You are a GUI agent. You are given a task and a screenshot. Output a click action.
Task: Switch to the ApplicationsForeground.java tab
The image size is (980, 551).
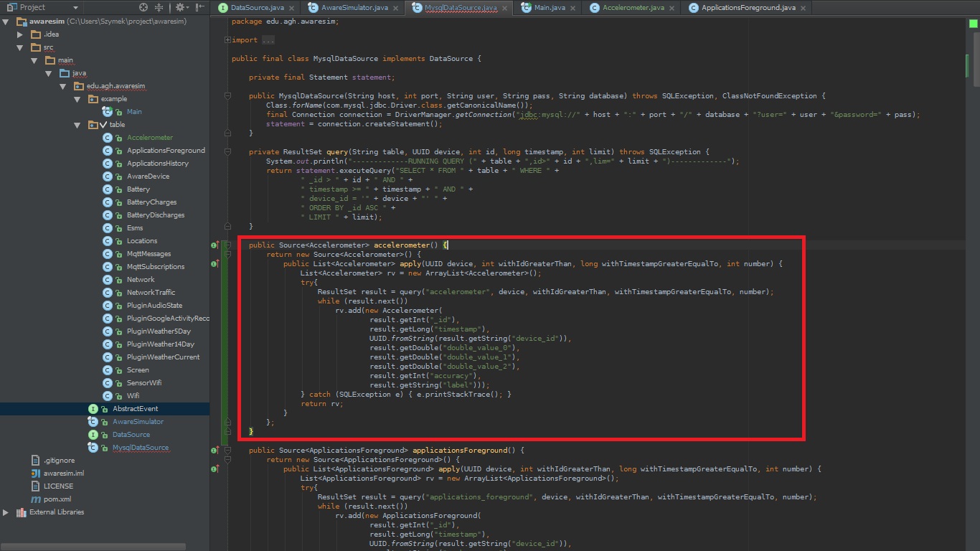coord(748,8)
